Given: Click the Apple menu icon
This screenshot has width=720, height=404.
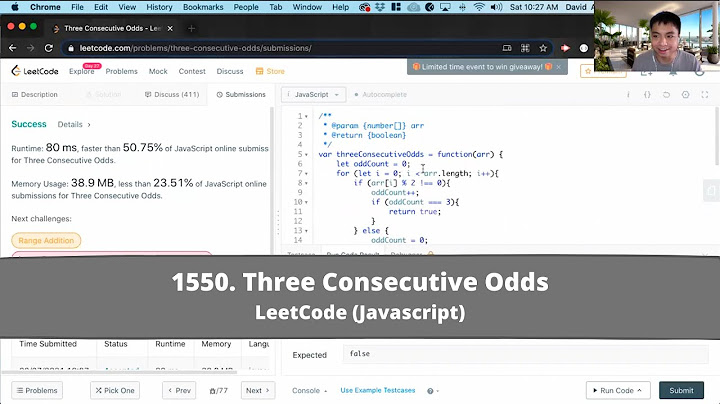Looking at the screenshot, I should point(15,7).
